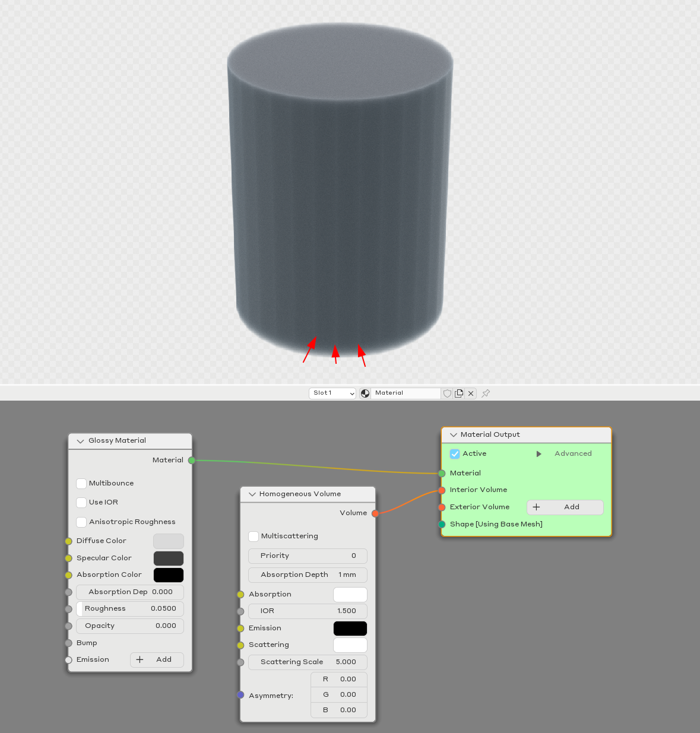Click the Material output socket on Glossy Material
Screen dimensions: 700x733
(191, 460)
